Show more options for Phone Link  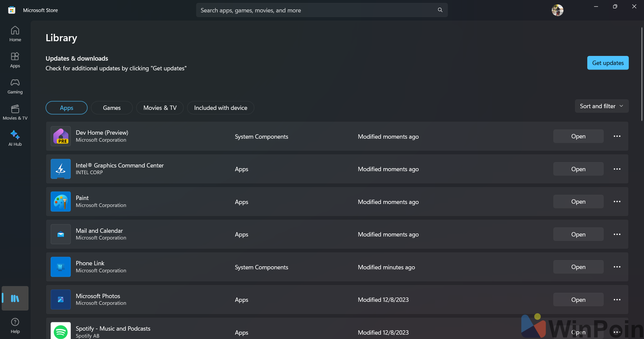coord(617,267)
